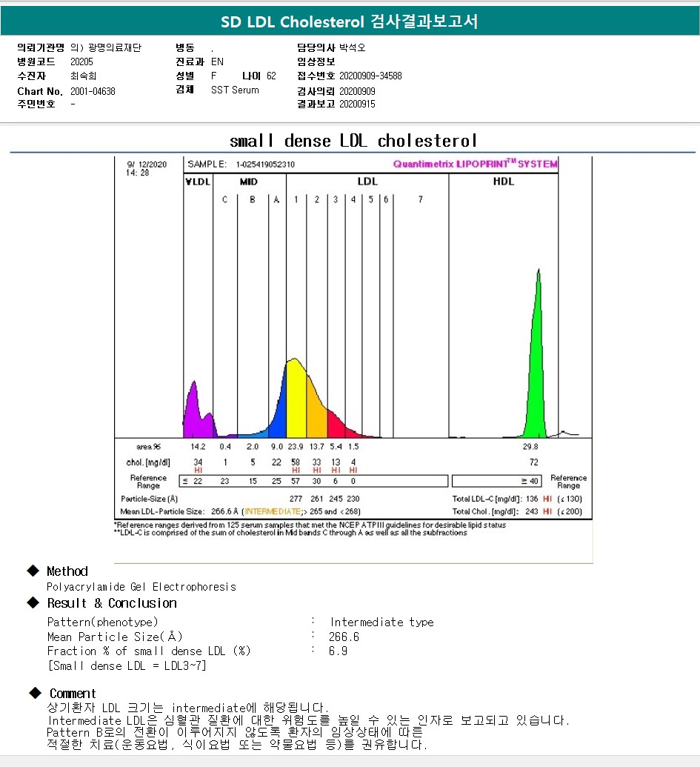
Task: Click LDL subfraction label "7" in the chart
Action: tap(421, 199)
